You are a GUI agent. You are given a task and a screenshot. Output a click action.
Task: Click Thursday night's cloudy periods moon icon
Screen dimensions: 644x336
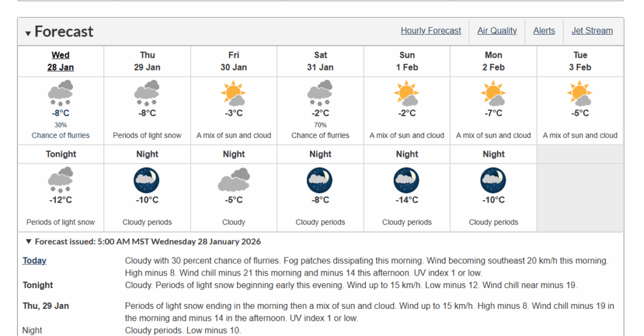pos(147,180)
